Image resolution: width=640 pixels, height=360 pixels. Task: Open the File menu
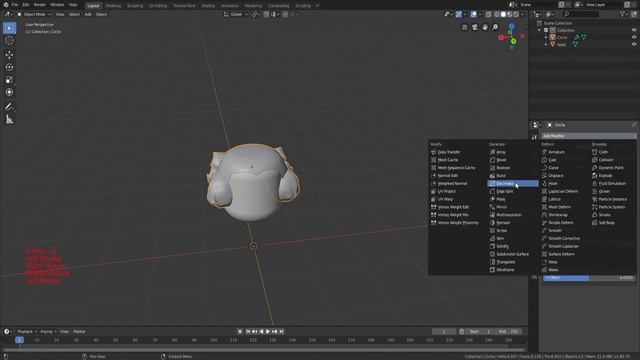15,5
